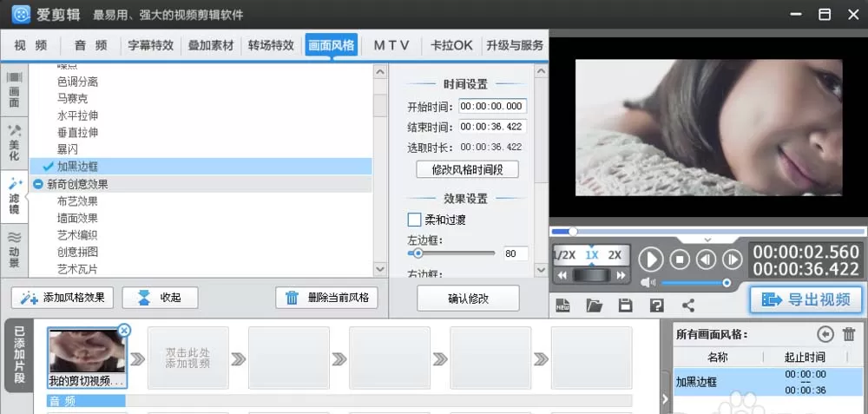Delete style using trash icon in 所有画面风格
Image resolution: width=868 pixels, height=414 pixels.
[849, 334]
